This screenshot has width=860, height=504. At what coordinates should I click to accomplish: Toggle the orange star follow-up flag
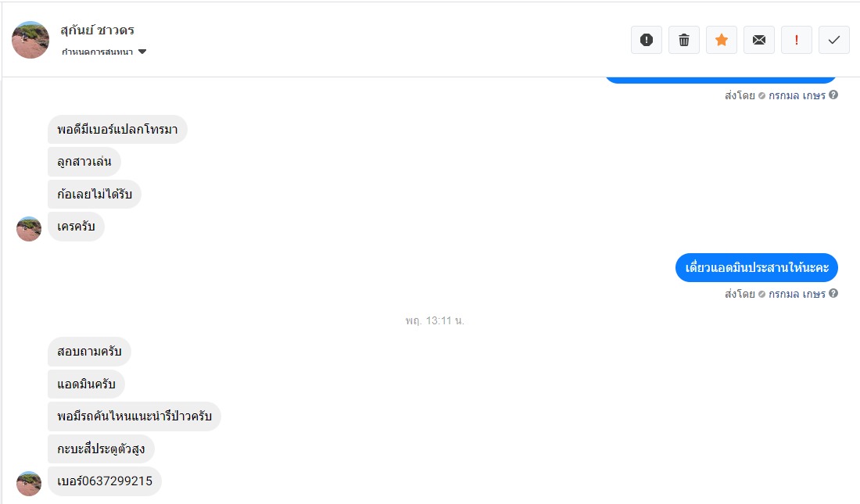(722, 40)
